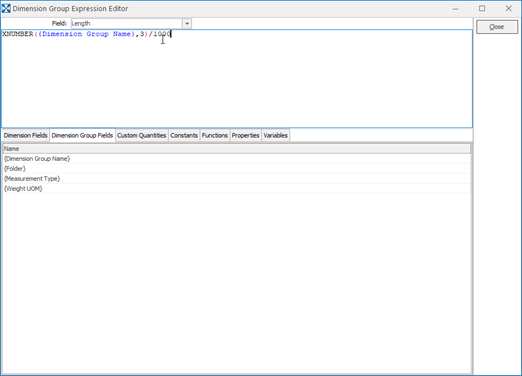522x376 pixels.
Task: Click the Name column header
Action: pos(237,149)
